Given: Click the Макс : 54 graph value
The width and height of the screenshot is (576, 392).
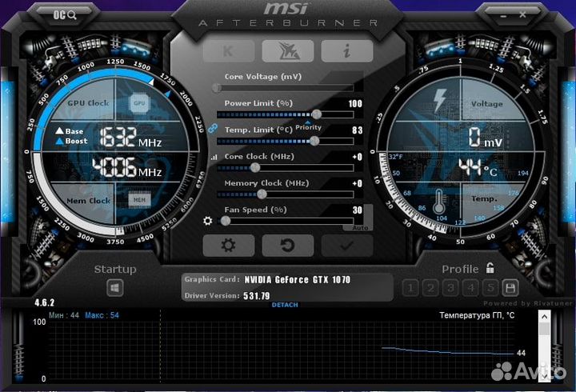Looking at the screenshot, I should click(x=102, y=315).
